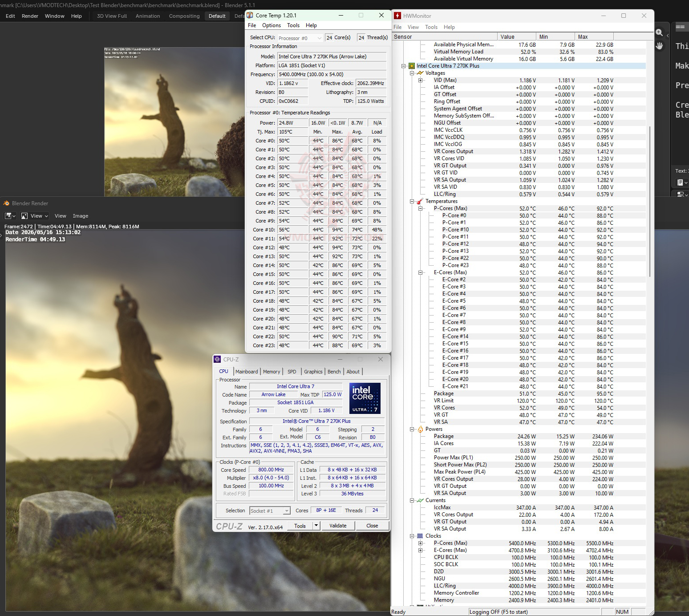
Task: Open the Blender Window menu
Action: (55, 16)
